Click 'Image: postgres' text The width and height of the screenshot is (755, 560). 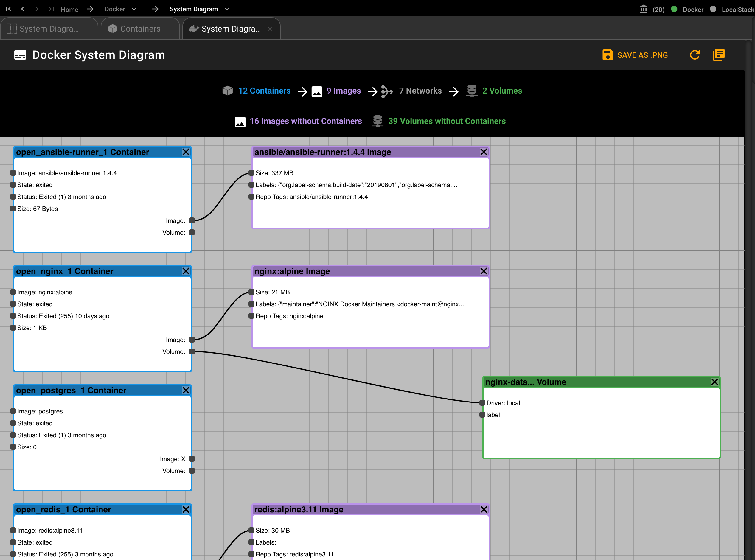point(40,411)
